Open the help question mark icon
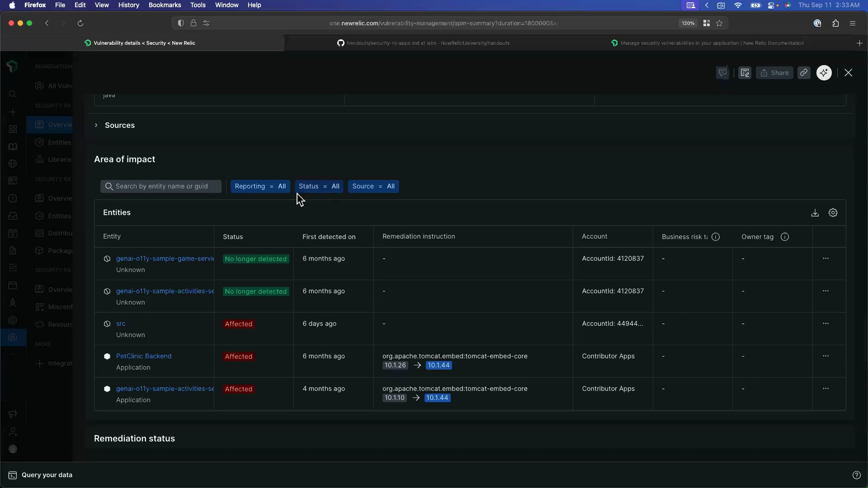 pyautogui.click(x=856, y=475)
